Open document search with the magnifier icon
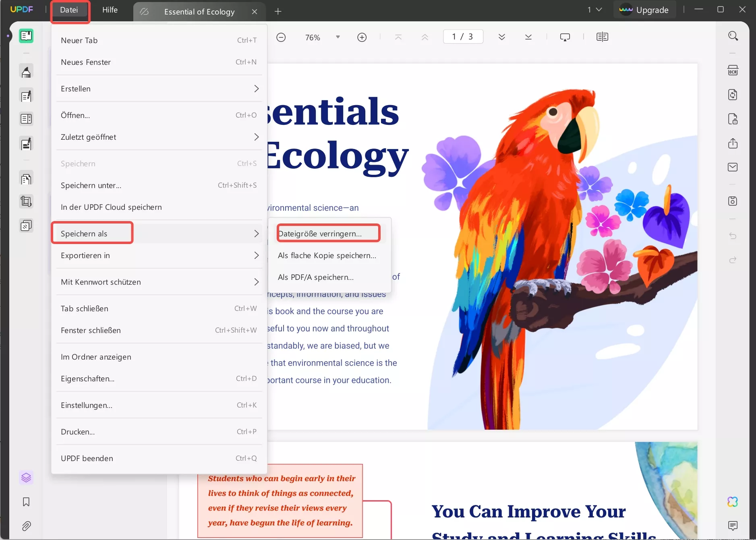This screenshot has height=540, width=756. point(733,36)
